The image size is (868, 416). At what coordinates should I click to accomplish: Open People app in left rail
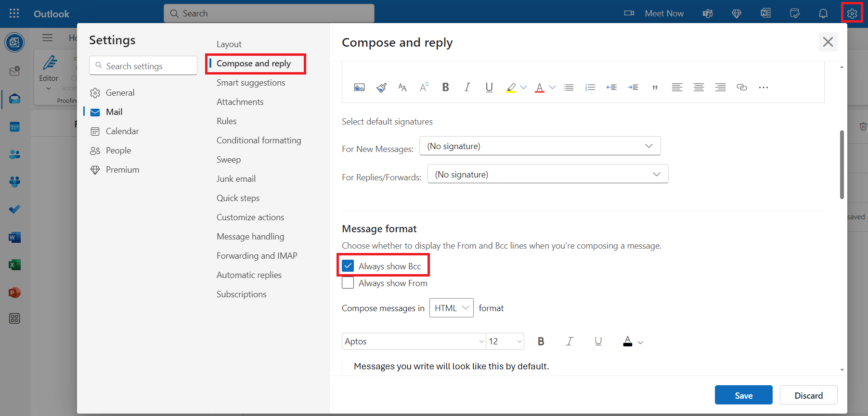tap(14, 154)
